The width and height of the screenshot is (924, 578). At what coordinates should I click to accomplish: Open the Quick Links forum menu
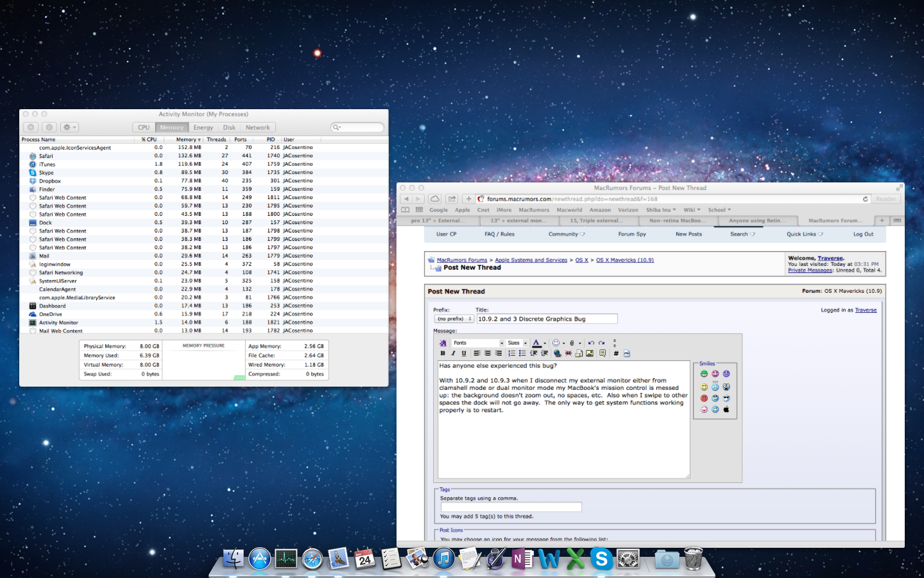point(805,234)
